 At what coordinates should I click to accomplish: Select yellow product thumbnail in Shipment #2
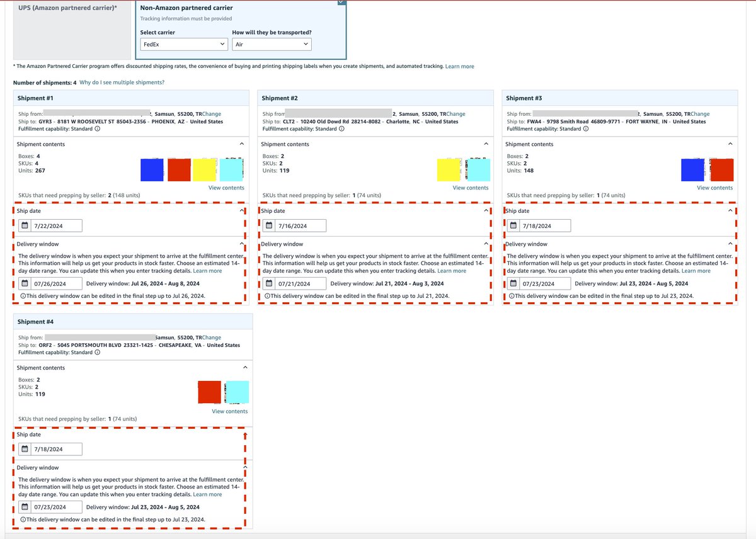[449, 170]
